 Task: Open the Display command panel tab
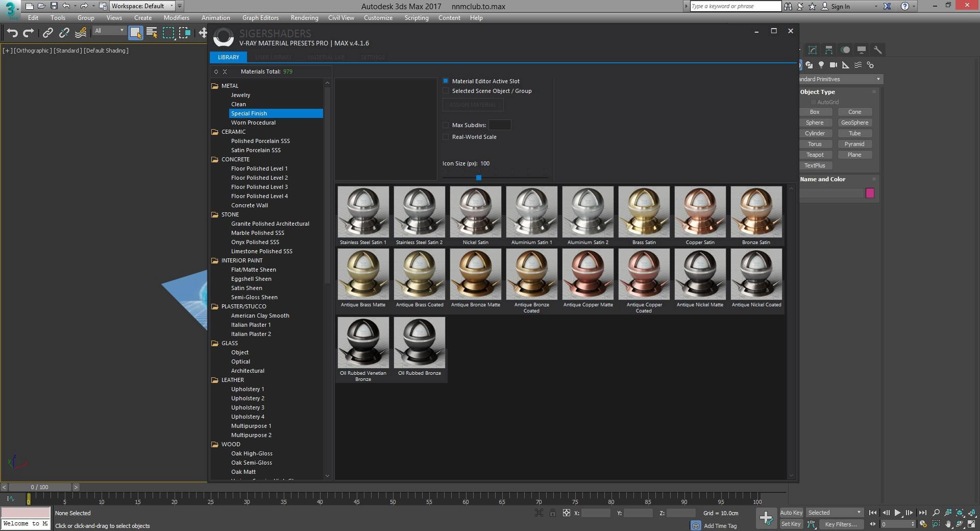click(x=862, y=50)
